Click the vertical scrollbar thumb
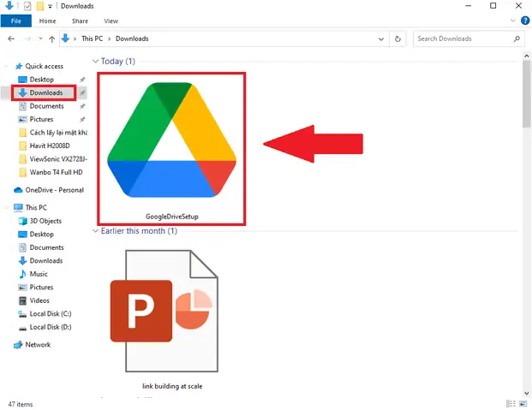The width and height of the screenshot is (532, 410). coord(527,94)
